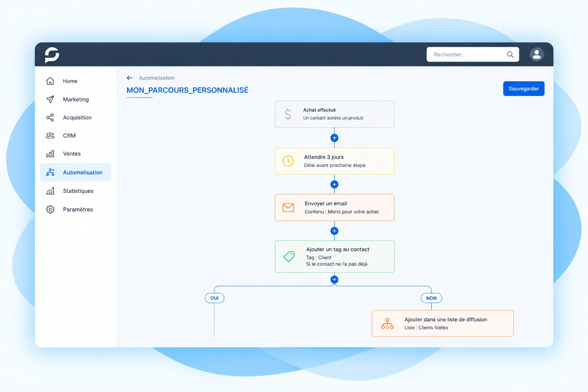Click the app logo in the header
This screenshot has width=588, height=392.
click(x=52, y=55)
